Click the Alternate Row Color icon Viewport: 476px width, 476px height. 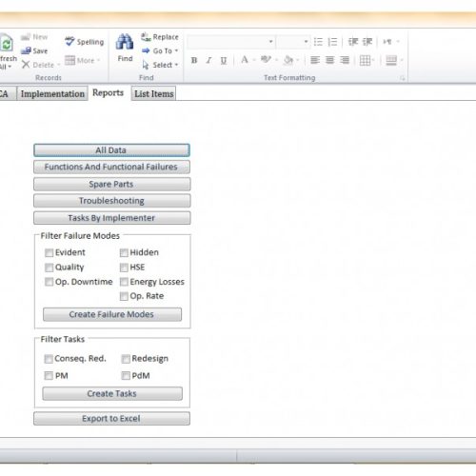391,60
